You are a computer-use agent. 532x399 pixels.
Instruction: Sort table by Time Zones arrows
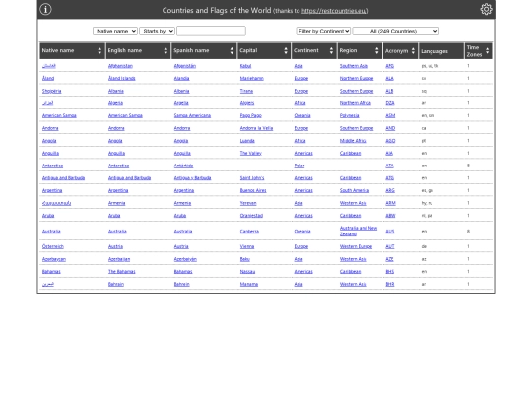[x=488, y=51]
